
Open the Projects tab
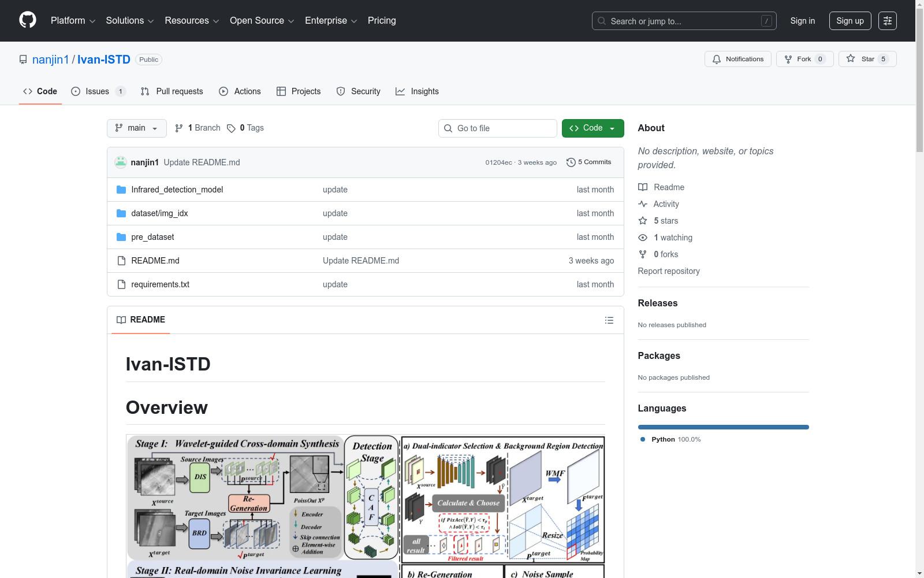pos(299,91)
